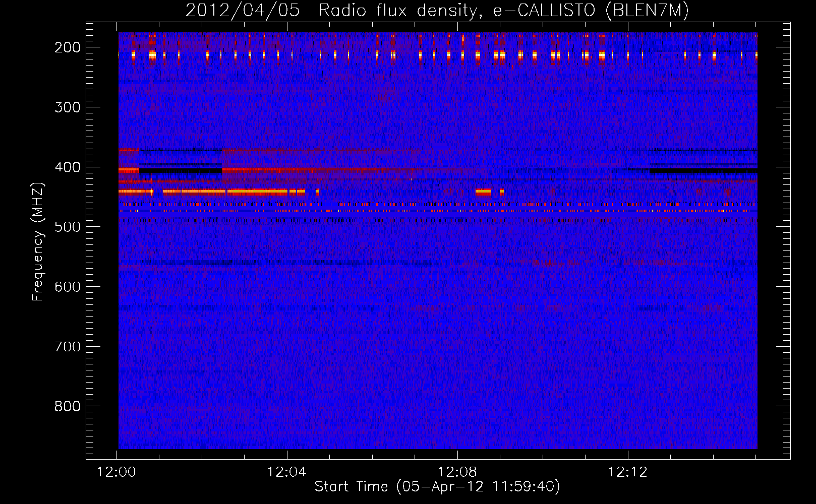Click the 300 frequency tick label
Viewport: 816px width, 504px height.
[68, 107]
